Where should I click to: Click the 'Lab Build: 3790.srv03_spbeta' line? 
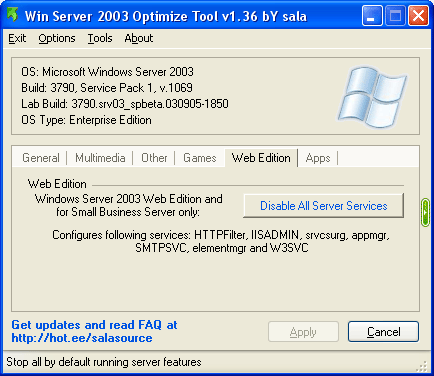[x=125, y=104]
